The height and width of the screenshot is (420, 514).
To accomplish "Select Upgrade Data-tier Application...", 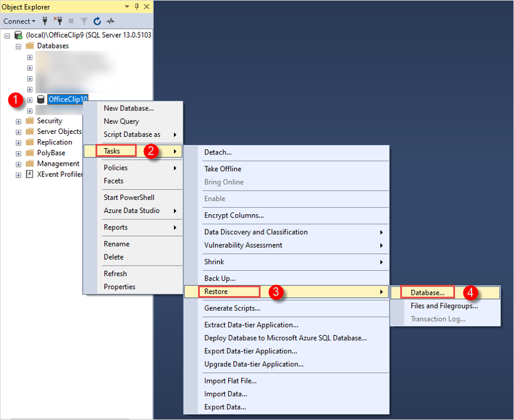I will (286, 364).
